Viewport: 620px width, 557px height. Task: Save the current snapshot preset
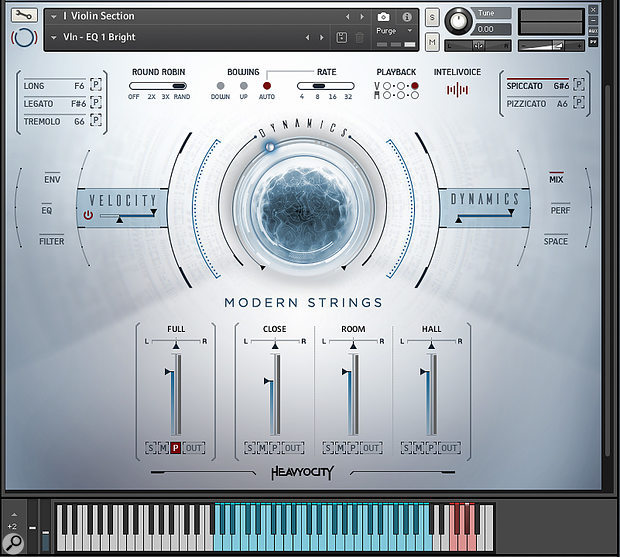coord(341,38)
